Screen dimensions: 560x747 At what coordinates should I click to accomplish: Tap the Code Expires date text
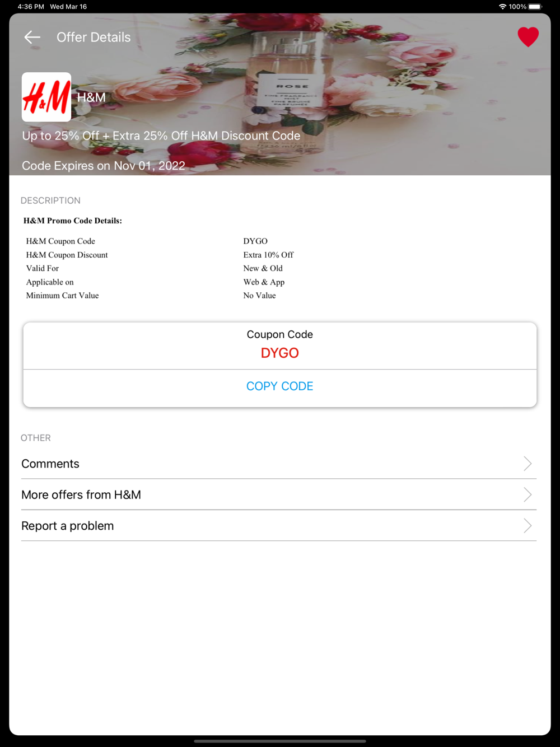click(x=104, y=166)
